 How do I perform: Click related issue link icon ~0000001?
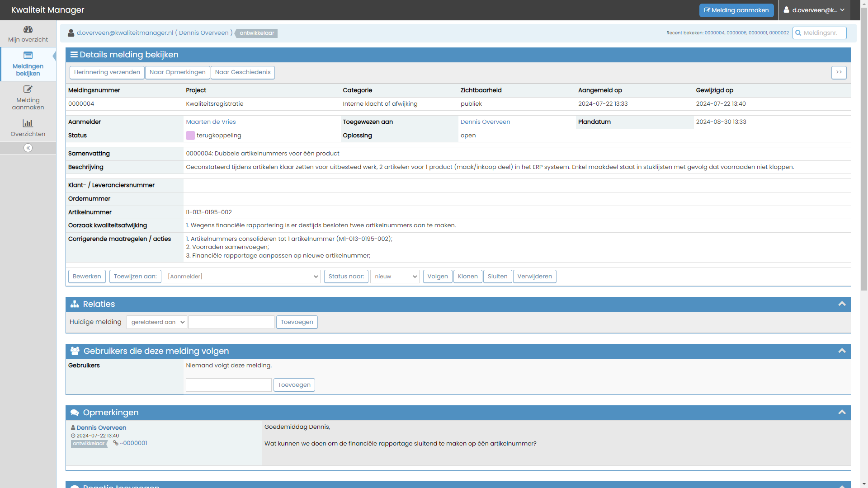[116, 443]
